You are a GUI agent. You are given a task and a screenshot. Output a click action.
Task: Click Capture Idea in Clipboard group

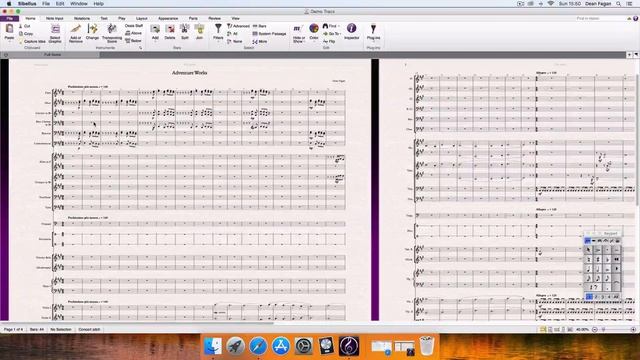click(x=32, y=41)
